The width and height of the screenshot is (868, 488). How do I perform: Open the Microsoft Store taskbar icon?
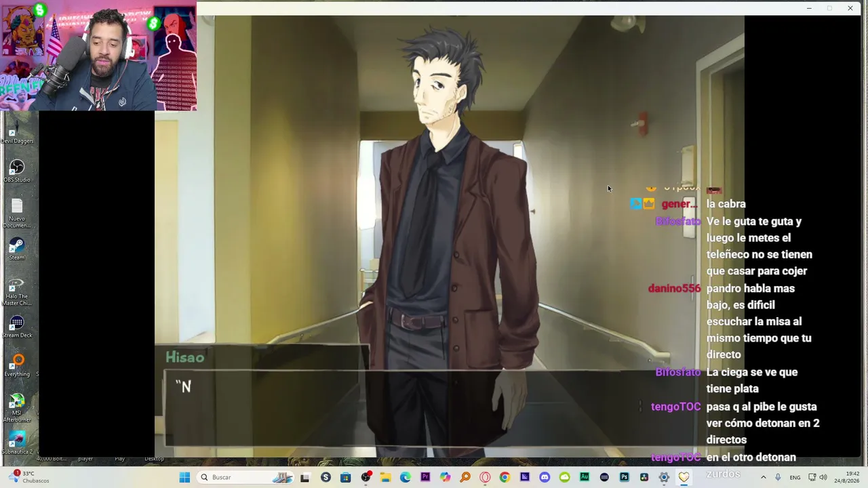point(346,477)
